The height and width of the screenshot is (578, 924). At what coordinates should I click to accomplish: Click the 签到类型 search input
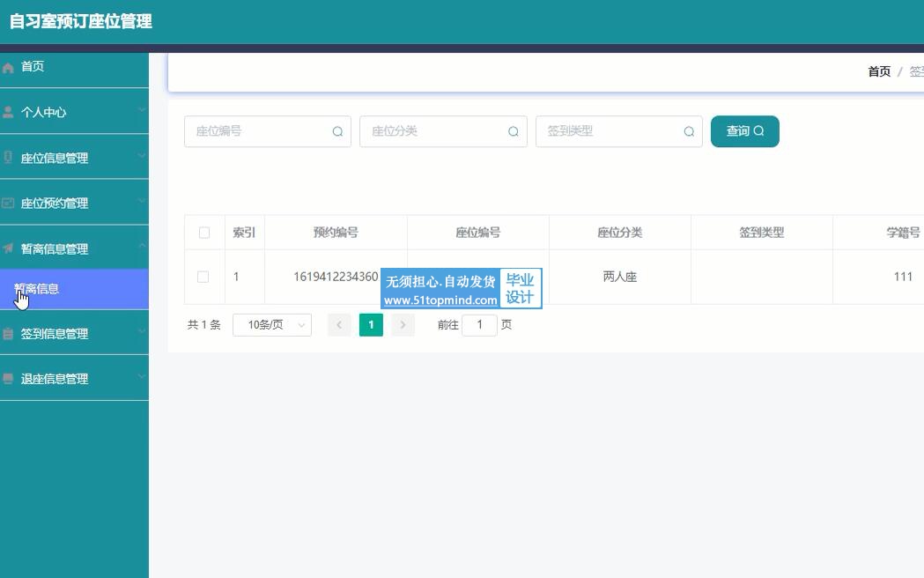tap(618, 131)
